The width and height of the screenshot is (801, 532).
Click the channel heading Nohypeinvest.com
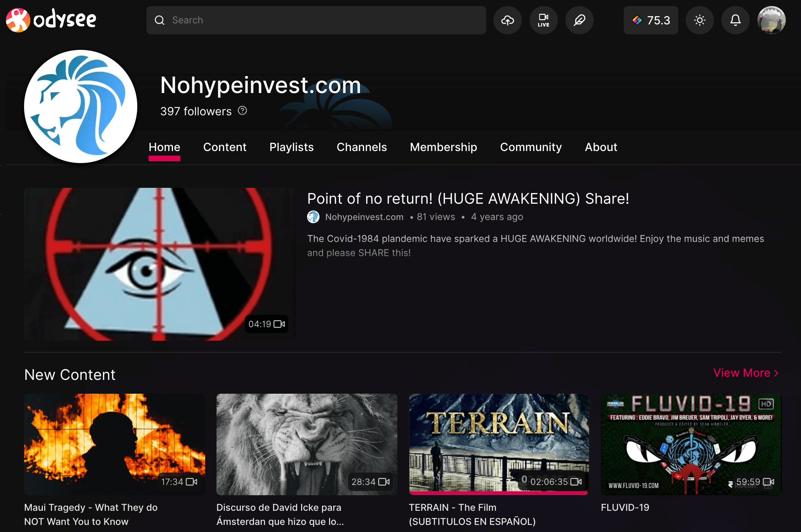click(x=260, y=85)
